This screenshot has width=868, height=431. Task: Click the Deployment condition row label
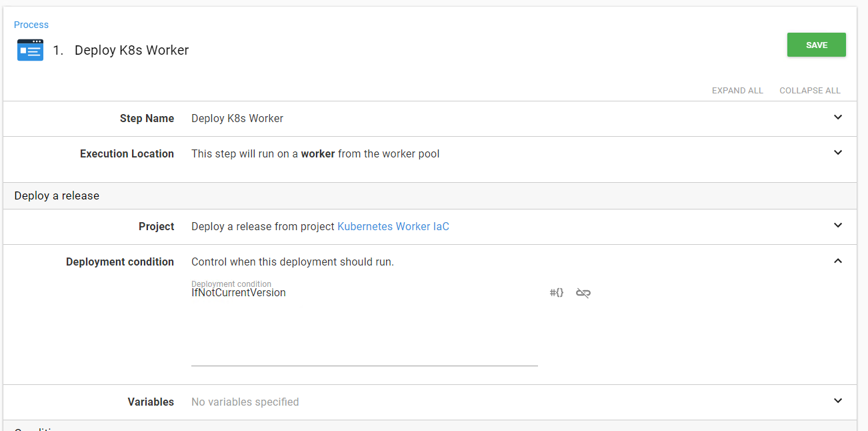click(120, 262)
